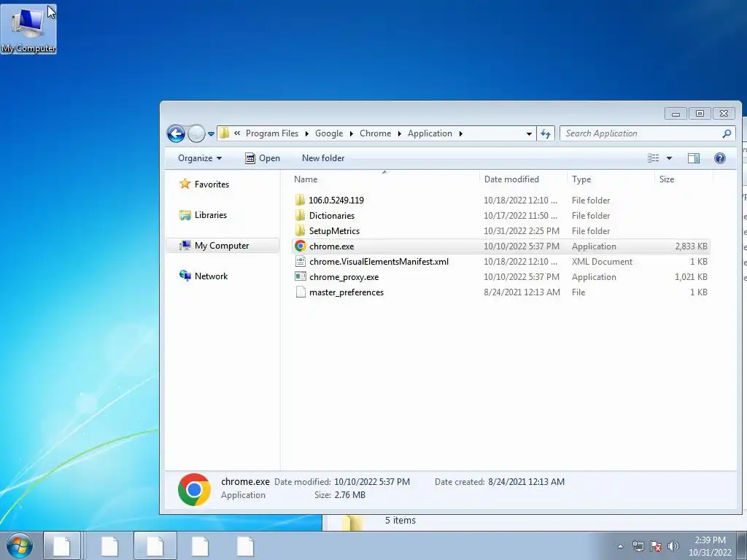Screen dimensions: 747x560
Task: Toggle the preview pane
Action: [694, 158]
